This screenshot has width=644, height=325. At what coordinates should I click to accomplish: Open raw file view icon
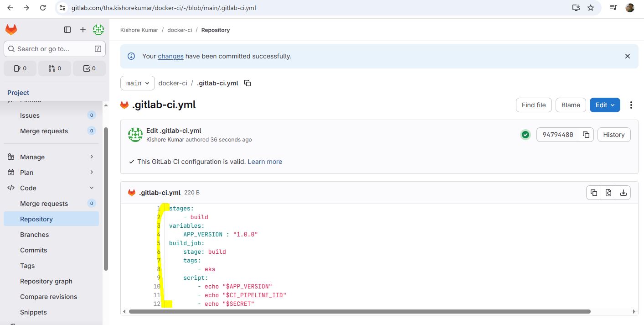click(608, 193)
